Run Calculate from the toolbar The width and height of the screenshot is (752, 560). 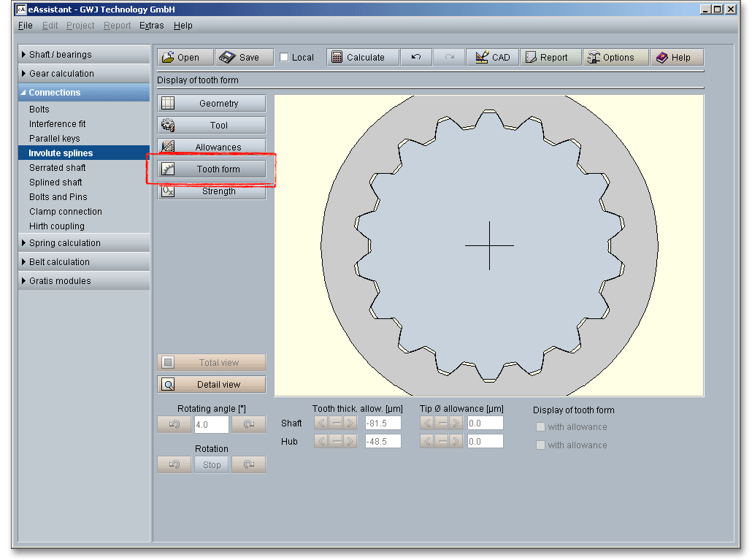click(363, 58)
